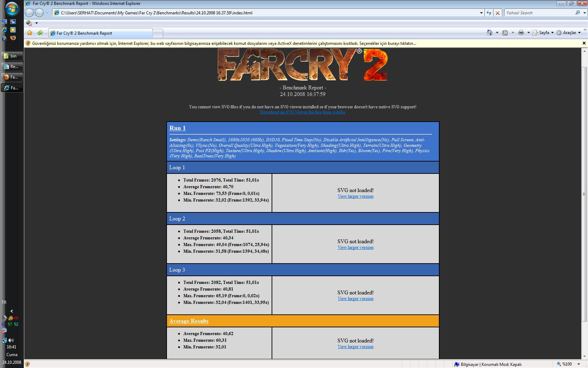This screenshot has height=368, width=588.
Task: Close the information bar with X
Action: (584, 43)
